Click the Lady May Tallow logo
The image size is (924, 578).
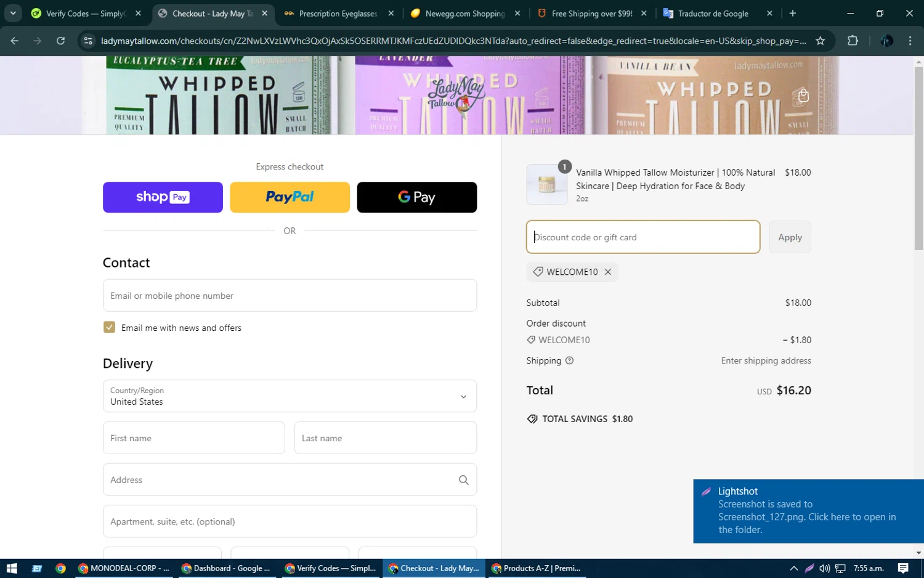point(456,96)
